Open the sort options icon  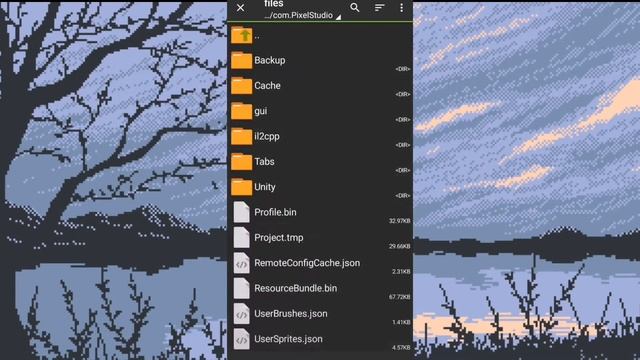pyautogui.click(x=380, y=7)
